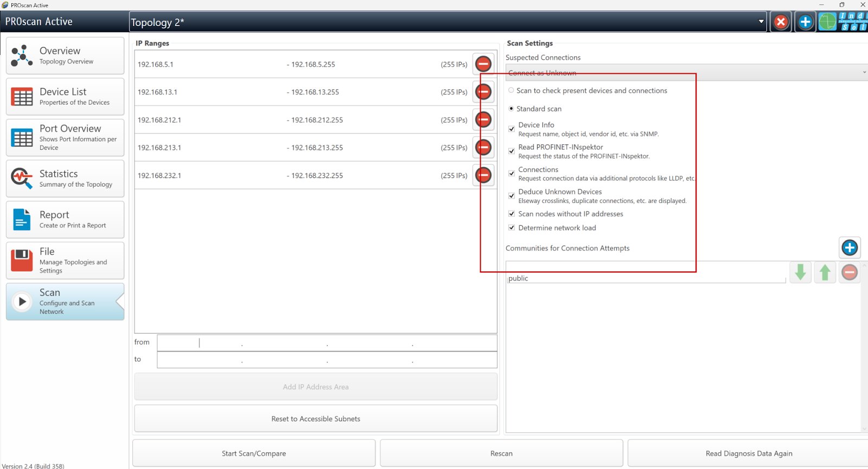868x469 pixels.
Task: Remove community with red minus button
Action: coord(850,272)
